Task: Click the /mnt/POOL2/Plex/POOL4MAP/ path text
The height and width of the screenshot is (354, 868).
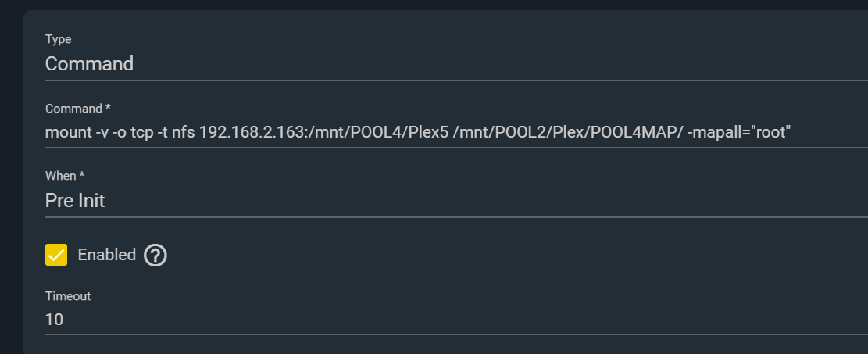Action: (567, 132)
